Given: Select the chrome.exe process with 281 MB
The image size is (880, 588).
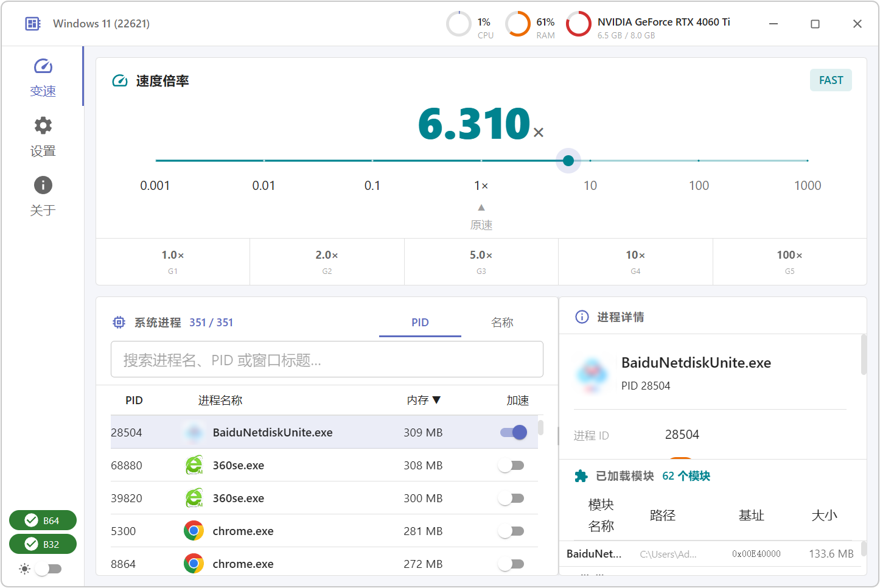Looking at the screenshot, I should click(x=324, y=531).
